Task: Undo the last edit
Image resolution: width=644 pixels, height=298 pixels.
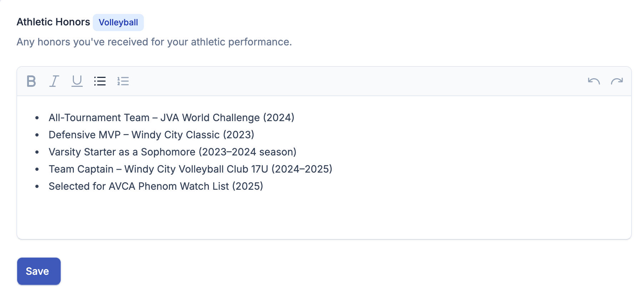Action: point(594,81)
